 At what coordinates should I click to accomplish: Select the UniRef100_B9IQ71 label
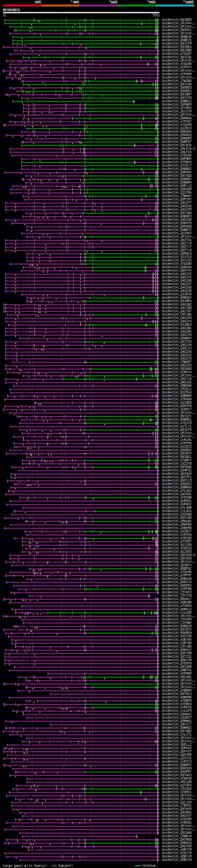tap(177, 416)
